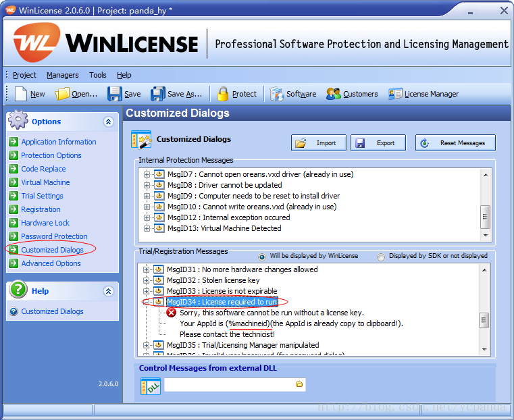Image resolution: width=514 pixels, height=420 pixels.
Task: Click the New project toolbar icon
Action: click(21, 94)
